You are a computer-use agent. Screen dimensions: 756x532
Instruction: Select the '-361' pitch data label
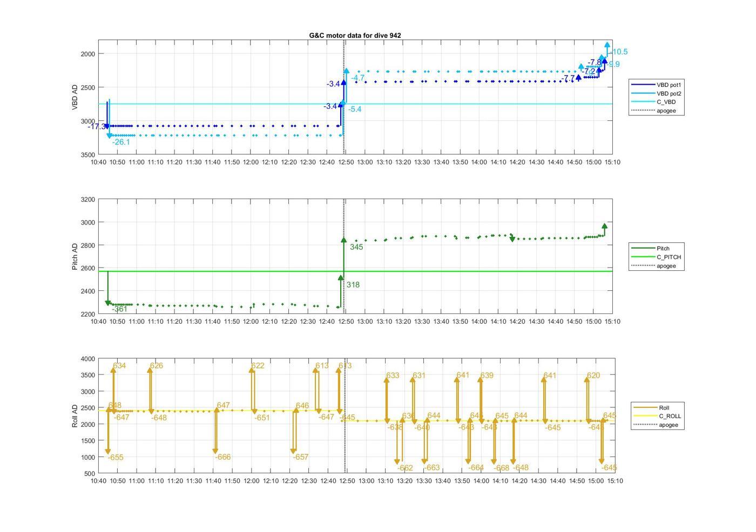coord(120,309)
